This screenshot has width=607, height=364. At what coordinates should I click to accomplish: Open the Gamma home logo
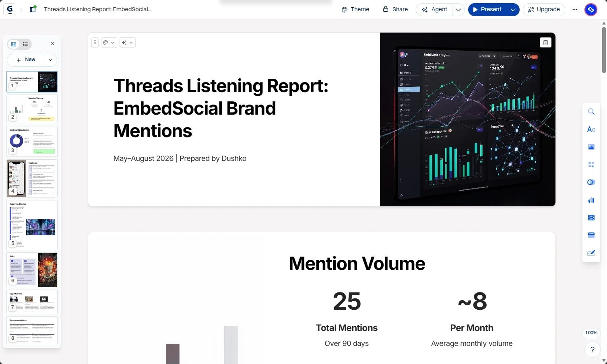[x=10, y=9]
